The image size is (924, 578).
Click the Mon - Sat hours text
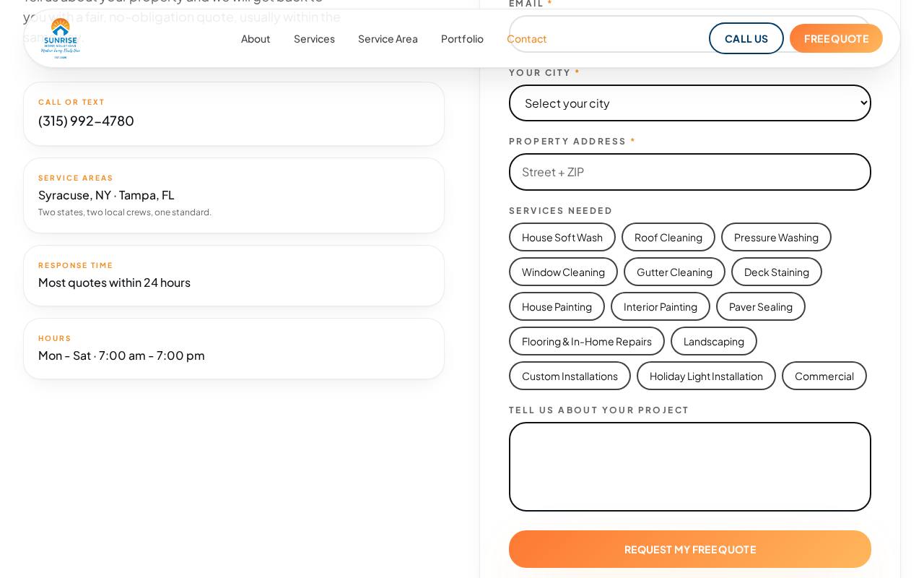pyautogui.click(x=121, y=355)
